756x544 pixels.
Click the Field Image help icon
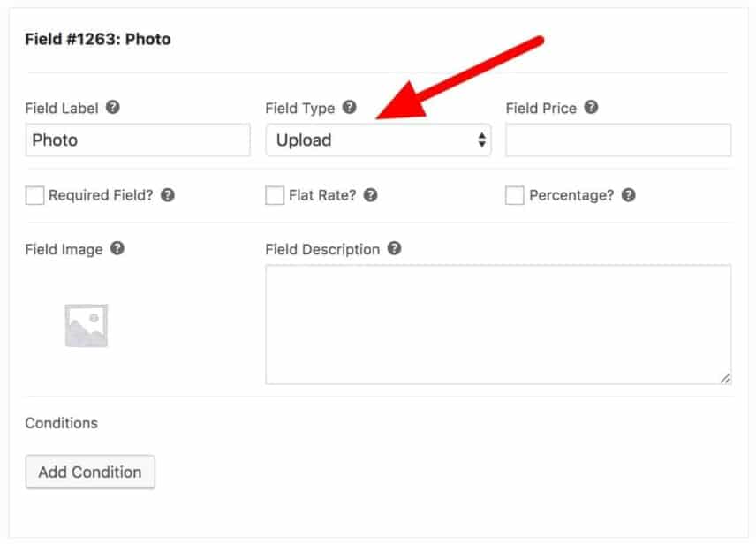(x=119, y=249)
